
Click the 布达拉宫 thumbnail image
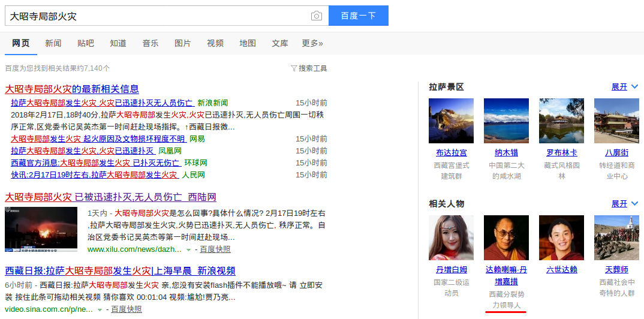point(451,121)
